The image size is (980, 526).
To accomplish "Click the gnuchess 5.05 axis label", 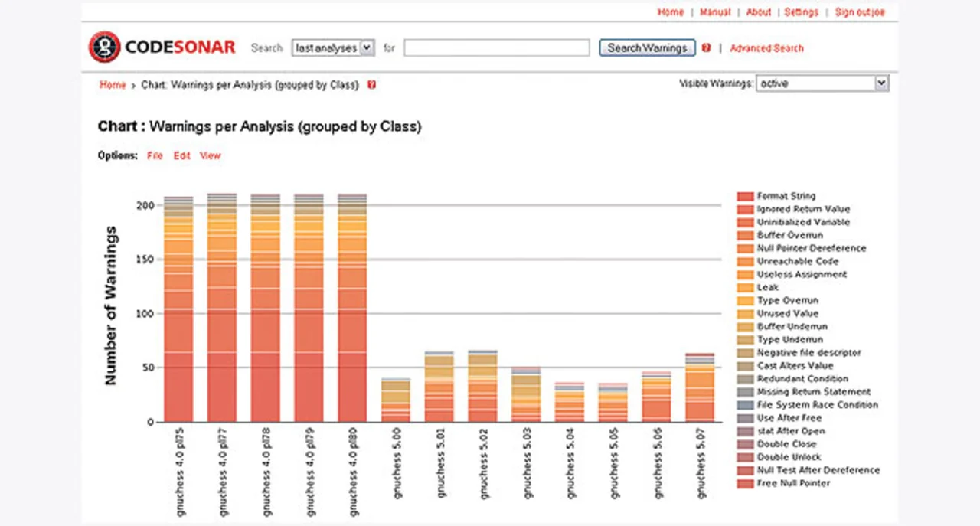I will (x=613, y=465).
